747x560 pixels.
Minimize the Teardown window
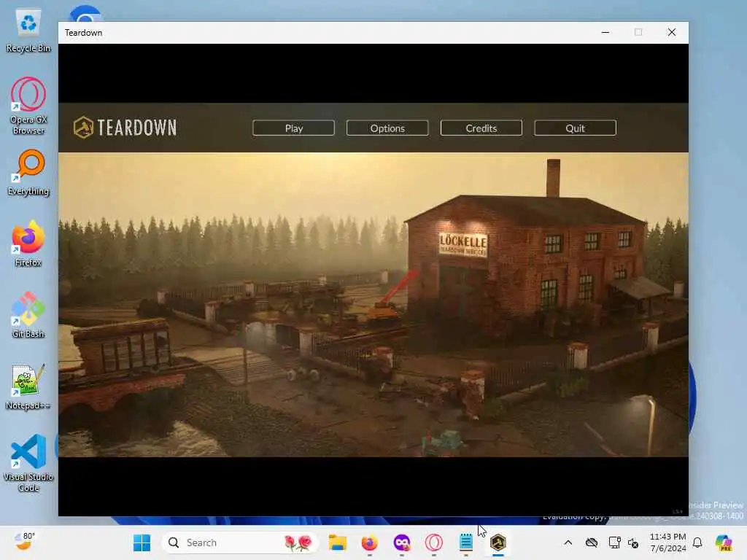(605, 32)
